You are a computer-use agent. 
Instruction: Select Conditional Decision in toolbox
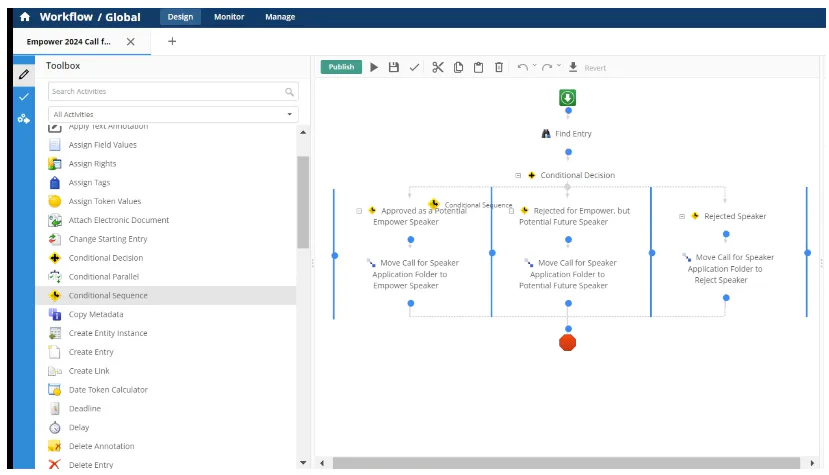pos(165,258)
